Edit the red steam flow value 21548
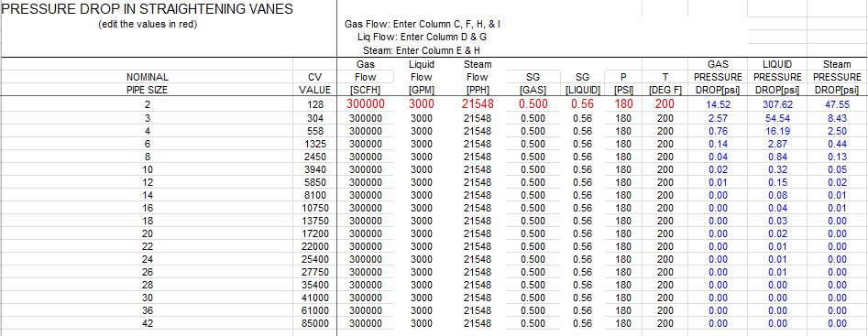Screen dimensions: 868x336 pos(477,103)
